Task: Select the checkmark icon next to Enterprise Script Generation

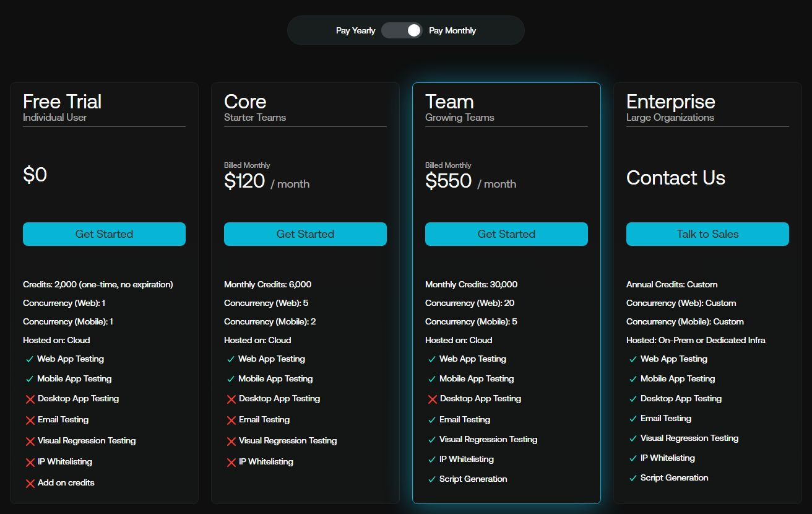Action: pos(633,478)
